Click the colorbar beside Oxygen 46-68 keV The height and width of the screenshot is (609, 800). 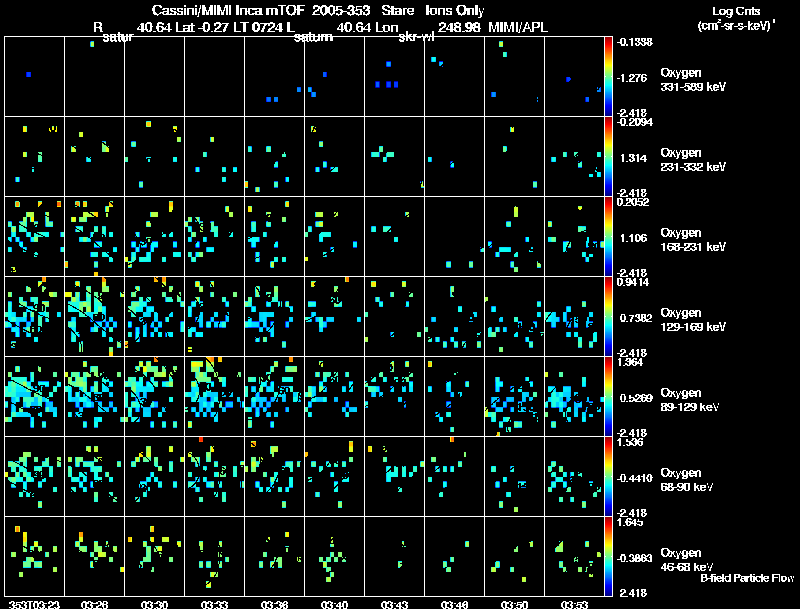click(608, 557)
